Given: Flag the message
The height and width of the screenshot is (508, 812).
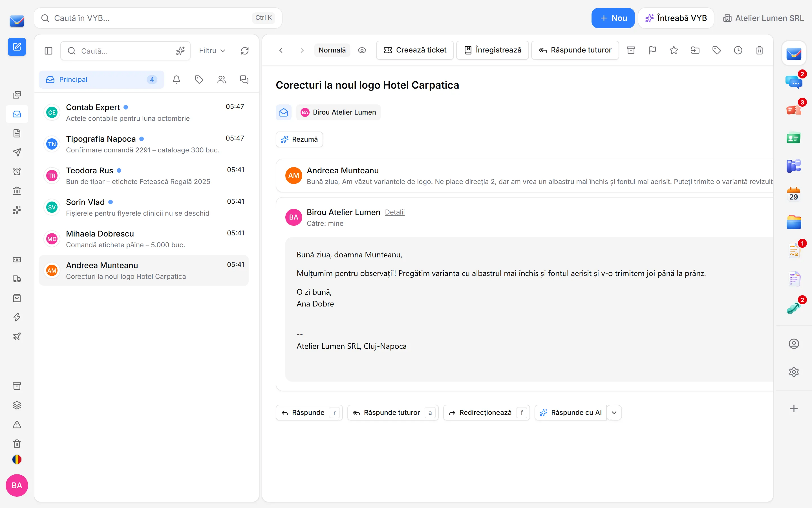Looking at the screenshot, I should pyautogui.click(x=652, y=51).
